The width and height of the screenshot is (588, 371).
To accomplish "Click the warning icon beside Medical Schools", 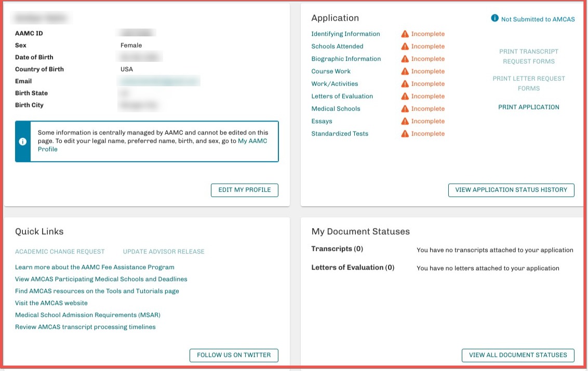I will [405, 109].
